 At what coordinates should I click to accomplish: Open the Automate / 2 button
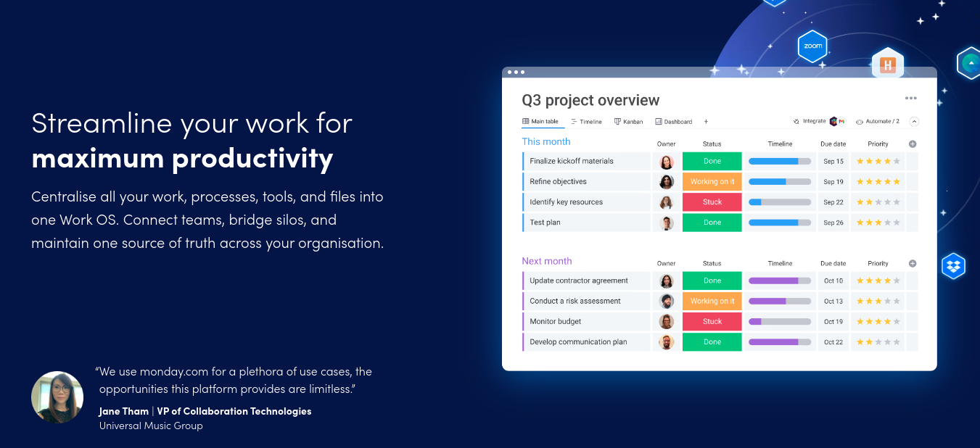878,122
